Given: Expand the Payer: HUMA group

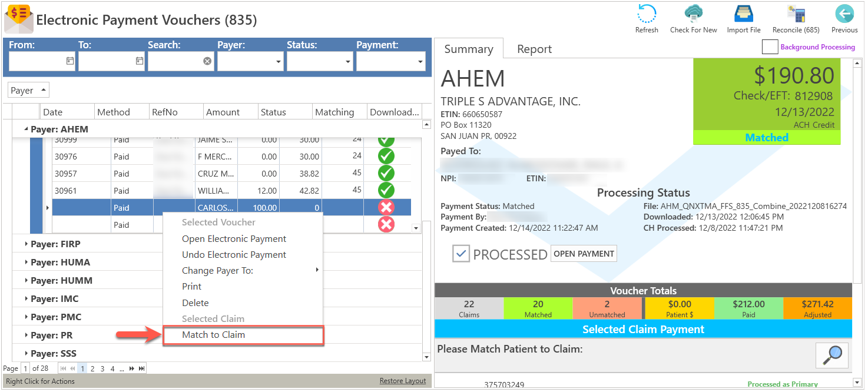Looking at the screenshot, I should pyautogui.click(x=26, y=263).
